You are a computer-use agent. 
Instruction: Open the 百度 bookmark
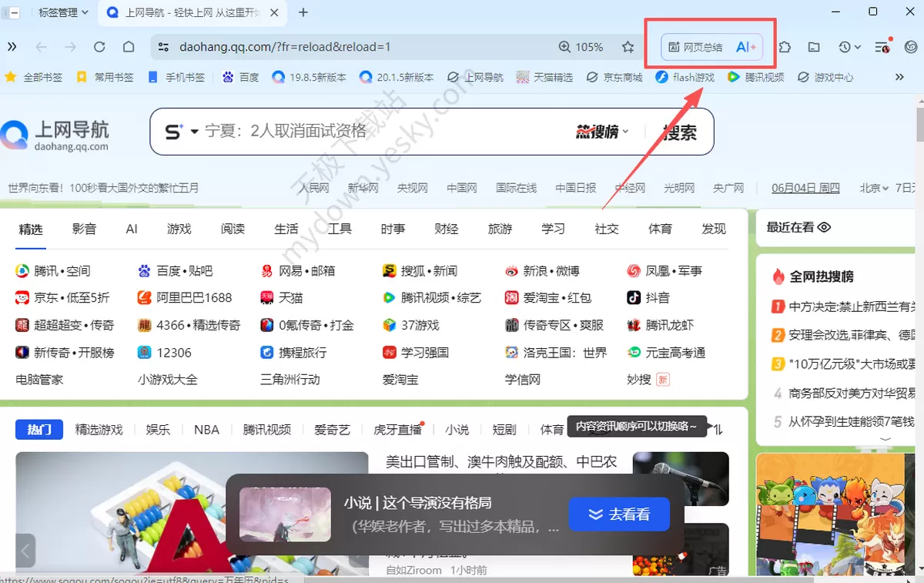pos(240,77)
